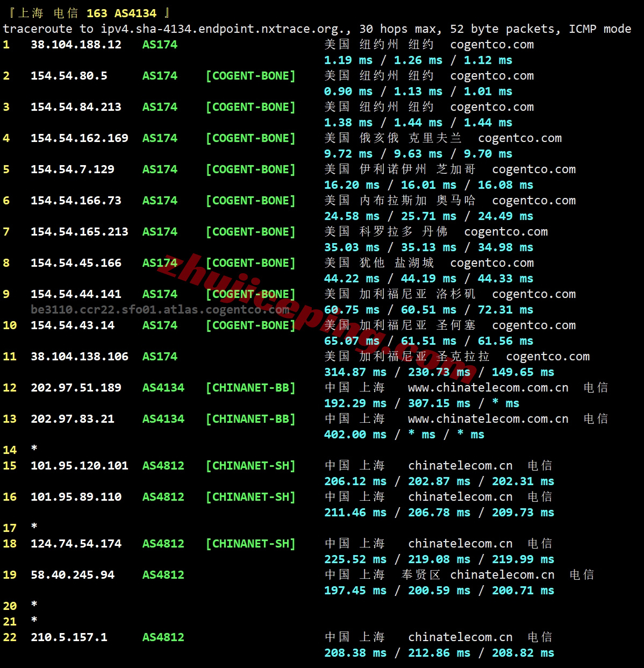Image resolution: width=644 pixels, height=668 pixels.
Task: Click latency value 307.15 ms
Action: point(439,403)
